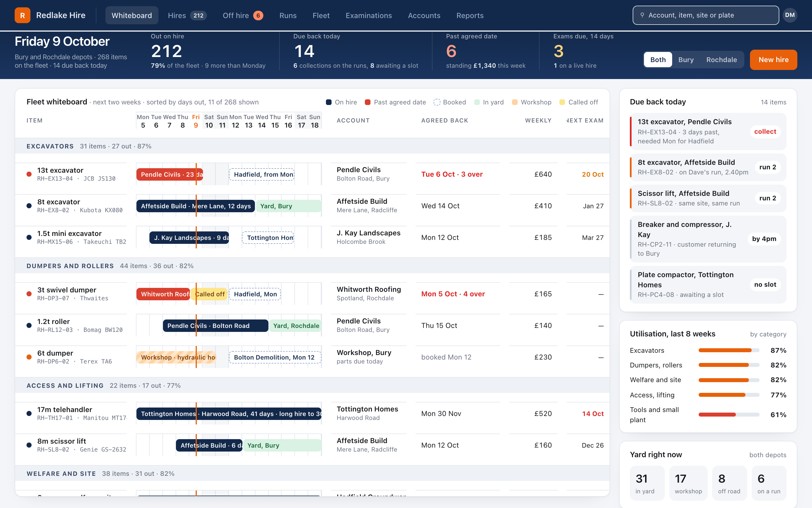Click the Off hire count badge 6
Screen dimensions: 812x508
tap(258, 16)
